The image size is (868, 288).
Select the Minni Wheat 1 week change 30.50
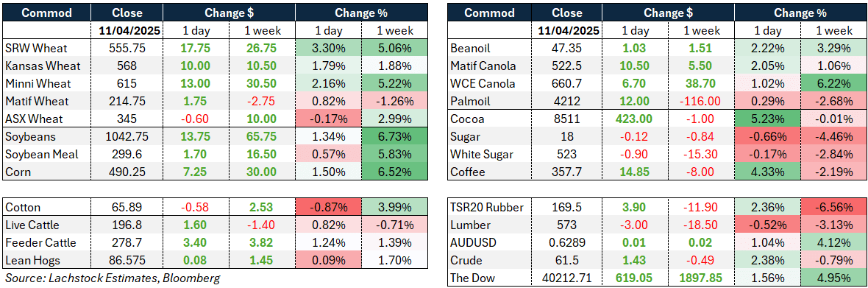(x=262, y=84)
